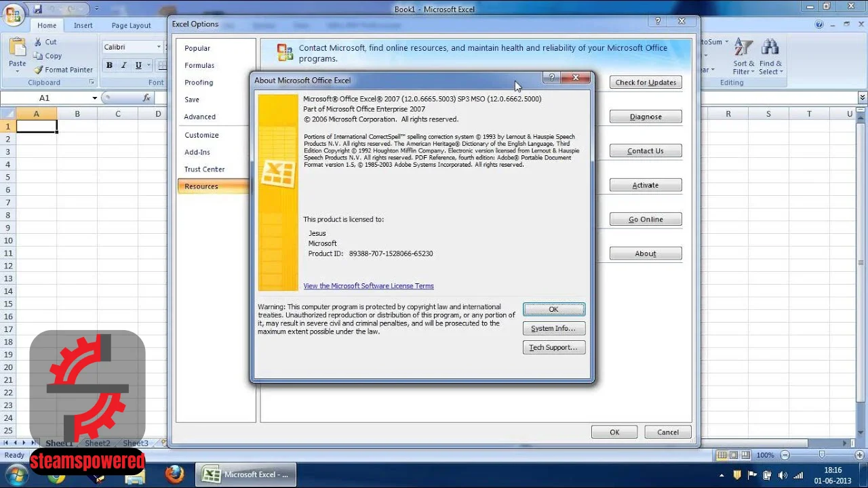Click the Copy icon in Clipboard group
This screenshot has width=868, height=488.
37,56
